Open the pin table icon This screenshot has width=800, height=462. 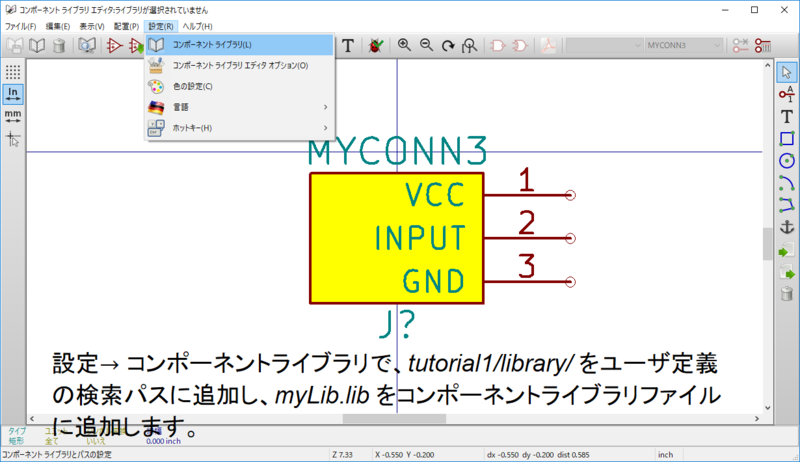pyautogui.click(x=763, y=45)
